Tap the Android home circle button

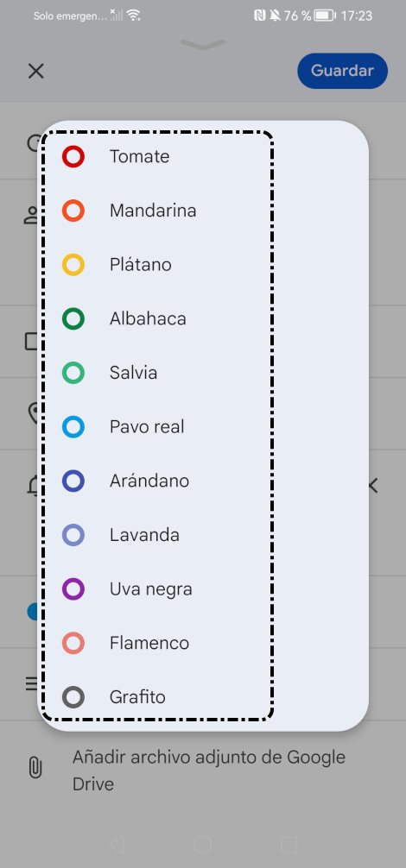click(x=203, y=845)
